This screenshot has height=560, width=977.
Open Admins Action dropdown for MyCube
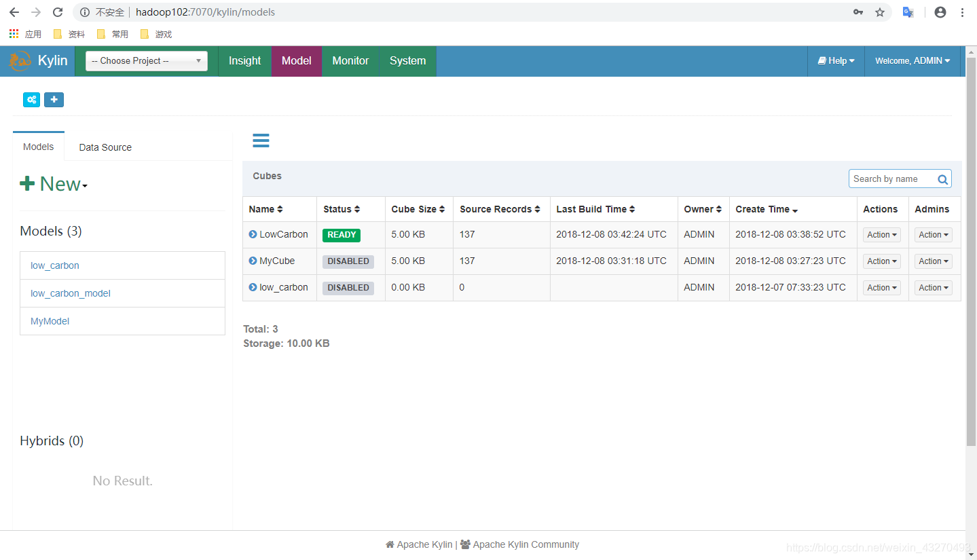[934, 261]
